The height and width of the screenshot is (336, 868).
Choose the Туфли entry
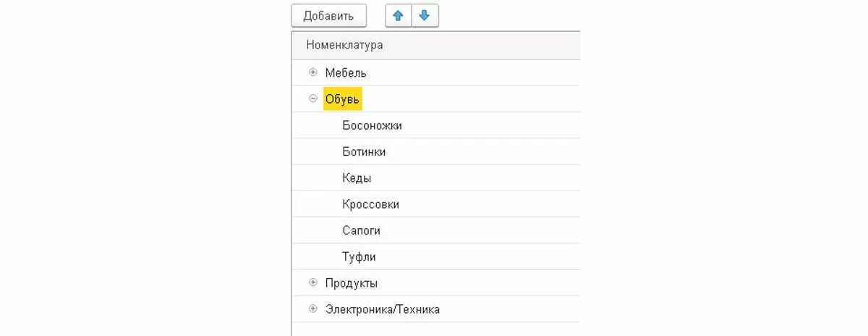click(359, 256)
